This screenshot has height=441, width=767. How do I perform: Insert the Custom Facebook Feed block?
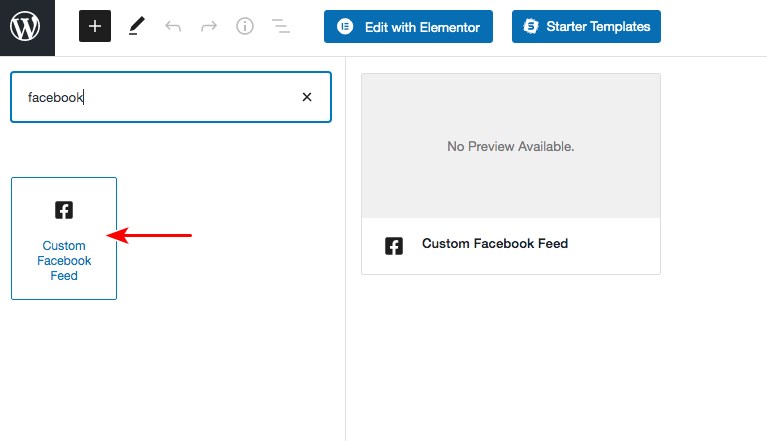(x=64, y=239)
